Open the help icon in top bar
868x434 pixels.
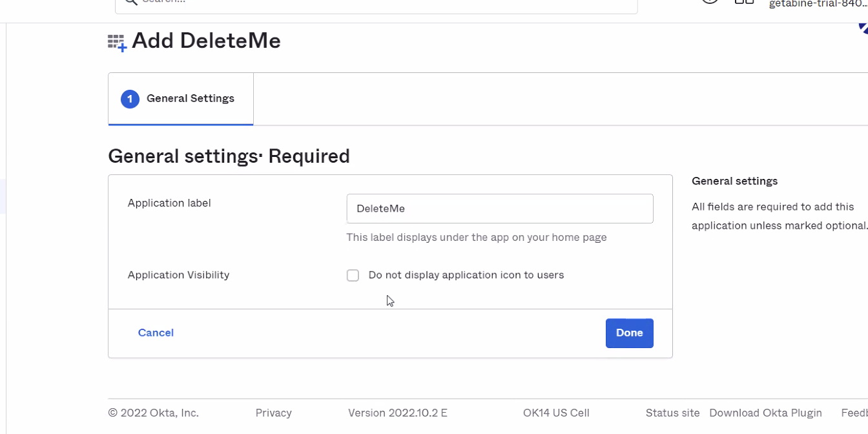pyautogui.click(x=710, y=2)
